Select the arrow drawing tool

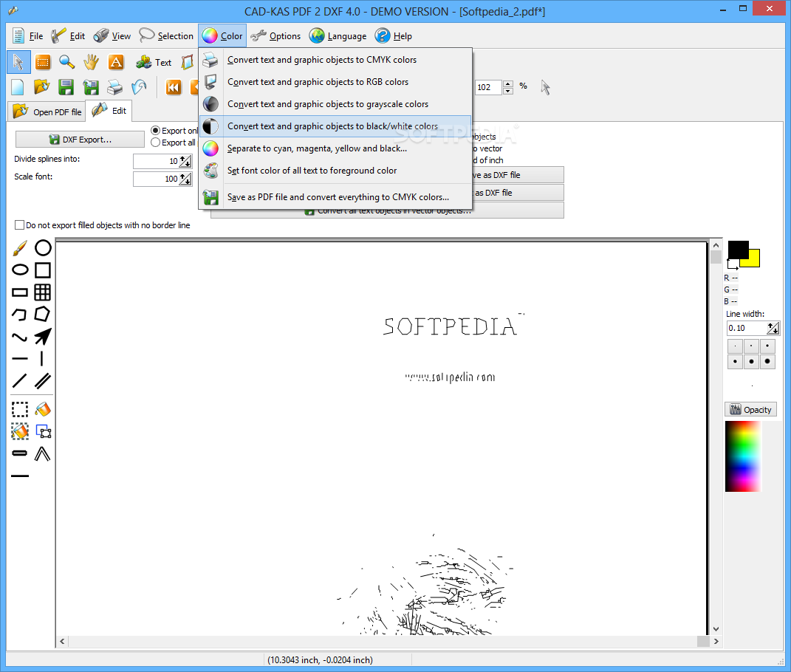[x=43, y=337]
